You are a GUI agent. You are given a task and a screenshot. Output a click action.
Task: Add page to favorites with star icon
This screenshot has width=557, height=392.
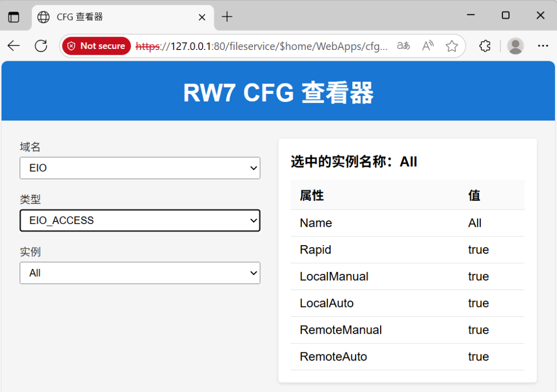[451, 46]
